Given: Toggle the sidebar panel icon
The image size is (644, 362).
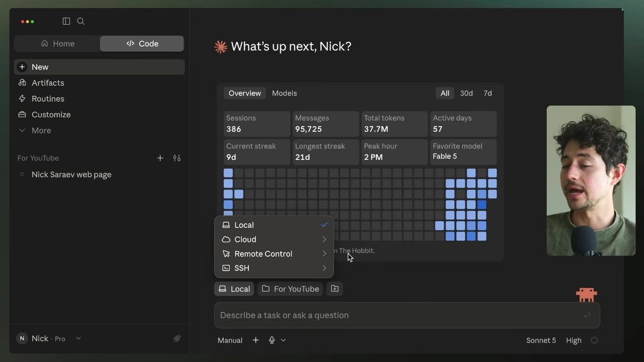Looking at the screenshot, I should click(x=66, y=21).
